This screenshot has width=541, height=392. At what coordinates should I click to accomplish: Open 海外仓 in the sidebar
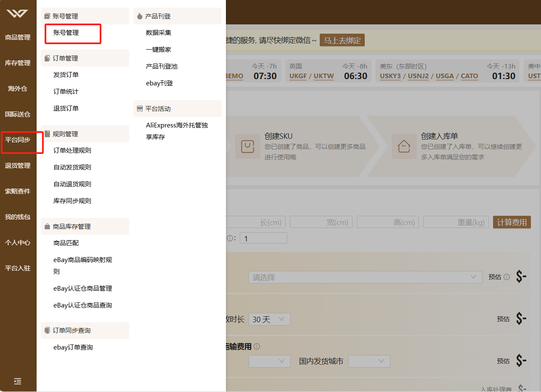18,89
